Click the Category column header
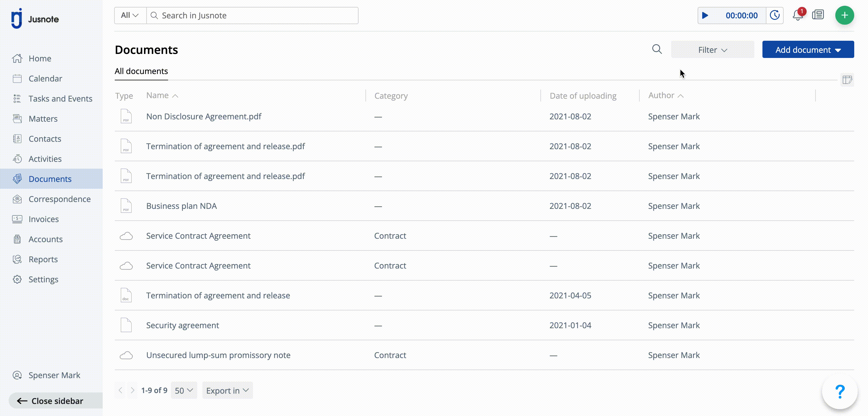 pyautogui.click(x=391, y=96)
